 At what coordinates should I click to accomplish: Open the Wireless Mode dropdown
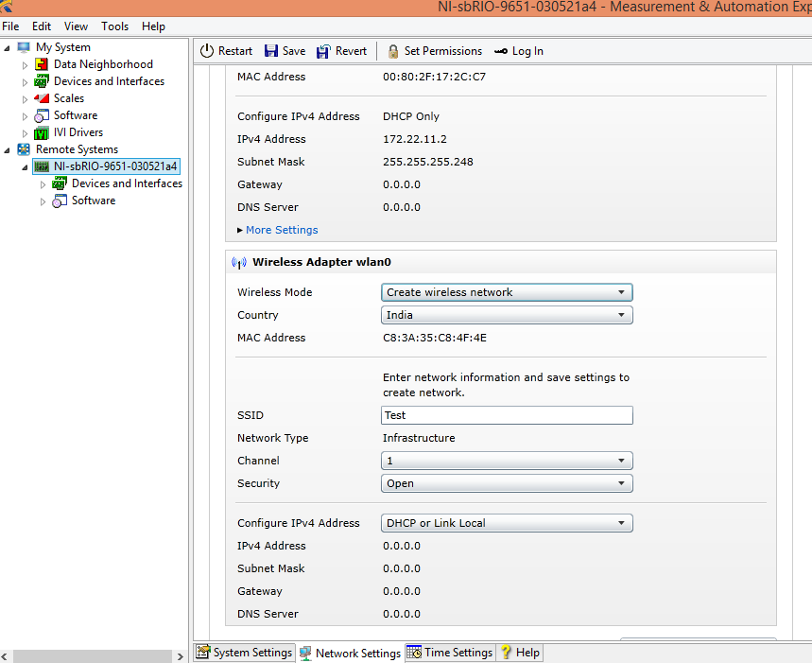click(507, 292)
